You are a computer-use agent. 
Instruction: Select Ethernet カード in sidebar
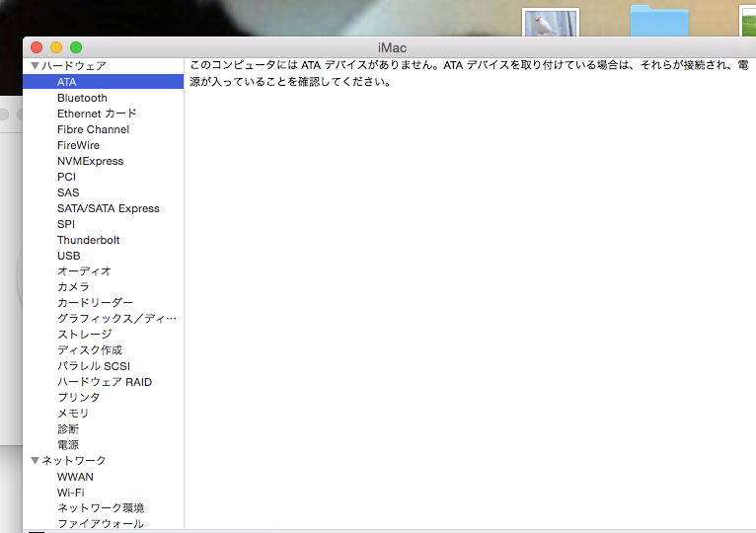(x=97, y=114)
